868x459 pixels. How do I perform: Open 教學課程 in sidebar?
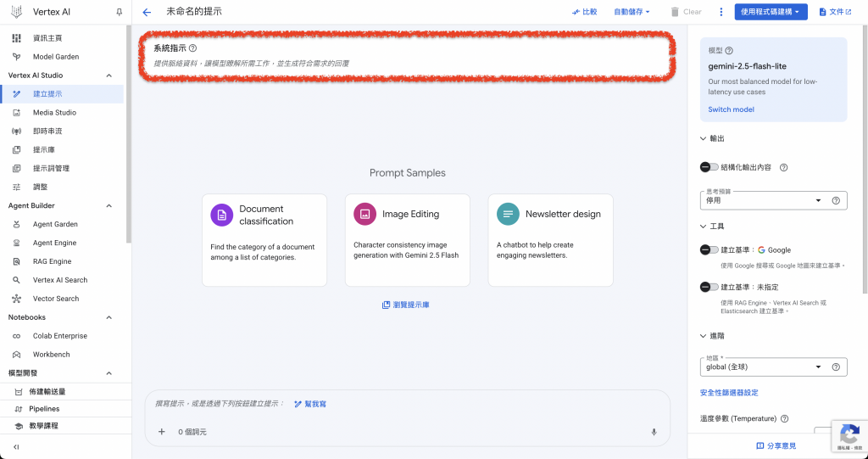click(66, 426)
